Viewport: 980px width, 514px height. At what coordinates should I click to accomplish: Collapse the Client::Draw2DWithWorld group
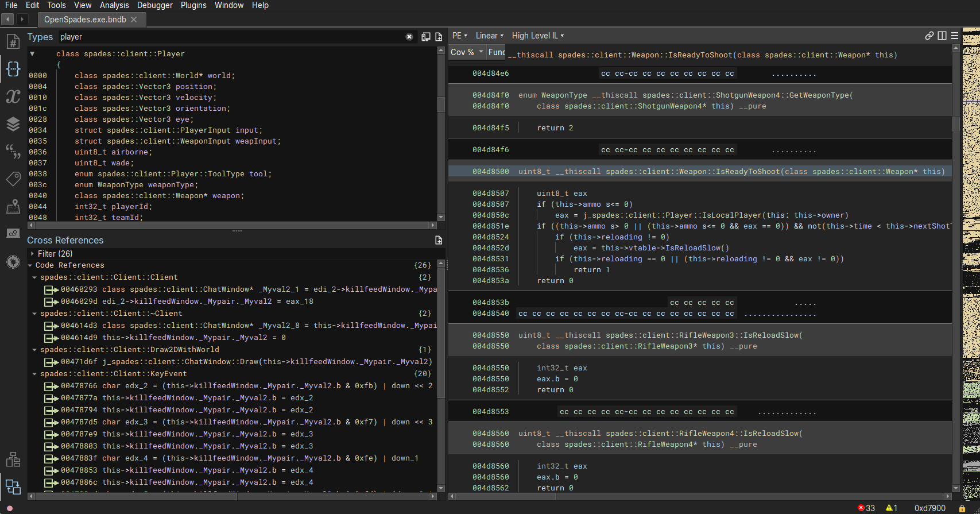[34, 350]
